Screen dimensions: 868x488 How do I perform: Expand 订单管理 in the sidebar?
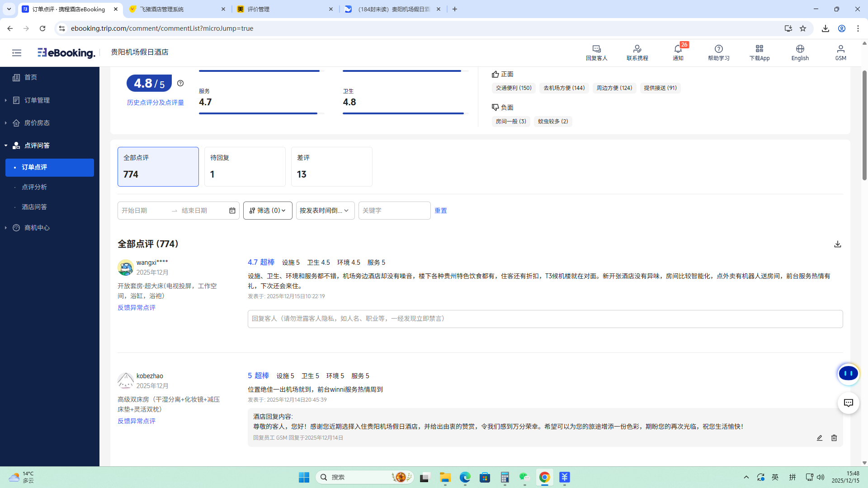(x=37, y=100)
